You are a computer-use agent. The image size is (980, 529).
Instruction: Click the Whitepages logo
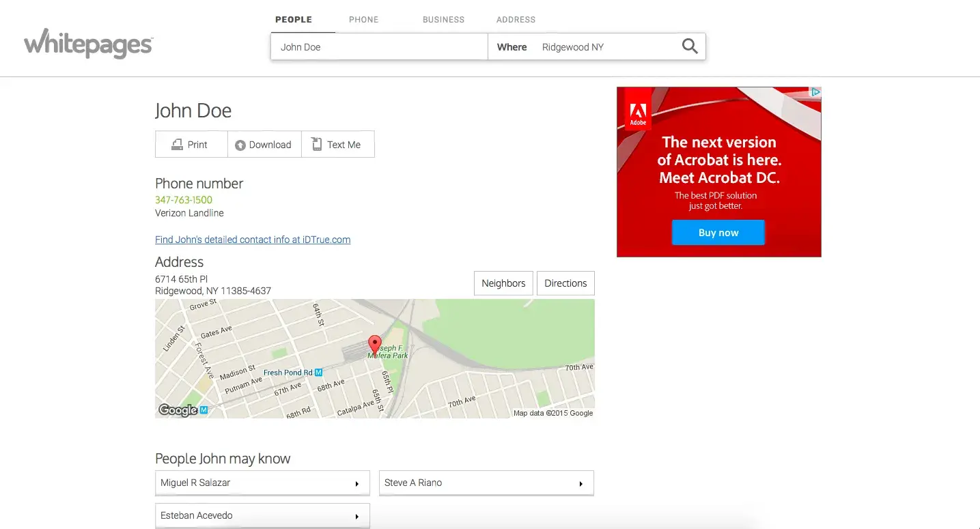coord(89,44)
